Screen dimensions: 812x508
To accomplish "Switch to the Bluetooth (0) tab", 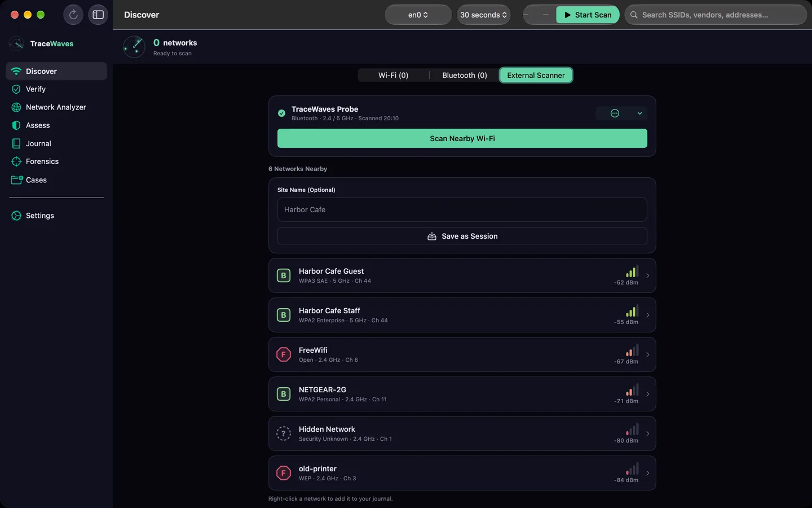I will click(465, 75).
